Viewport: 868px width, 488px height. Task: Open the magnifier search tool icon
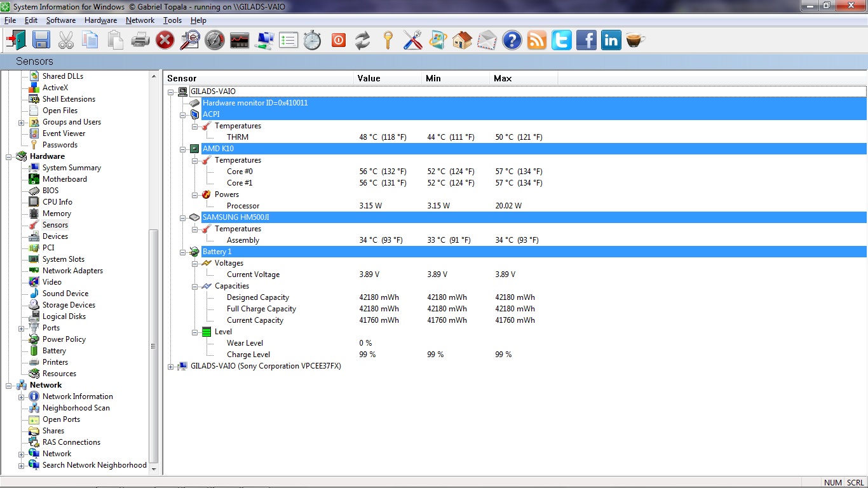point(189,41)
